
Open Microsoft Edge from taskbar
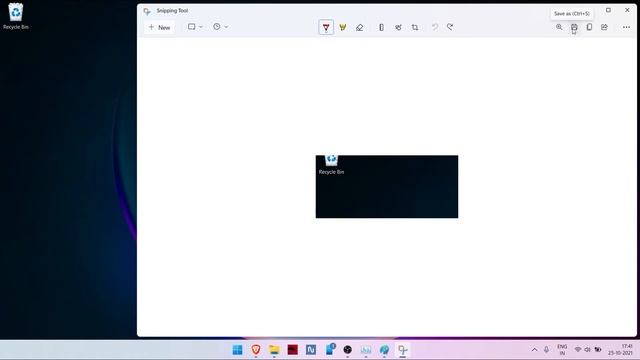384,350
